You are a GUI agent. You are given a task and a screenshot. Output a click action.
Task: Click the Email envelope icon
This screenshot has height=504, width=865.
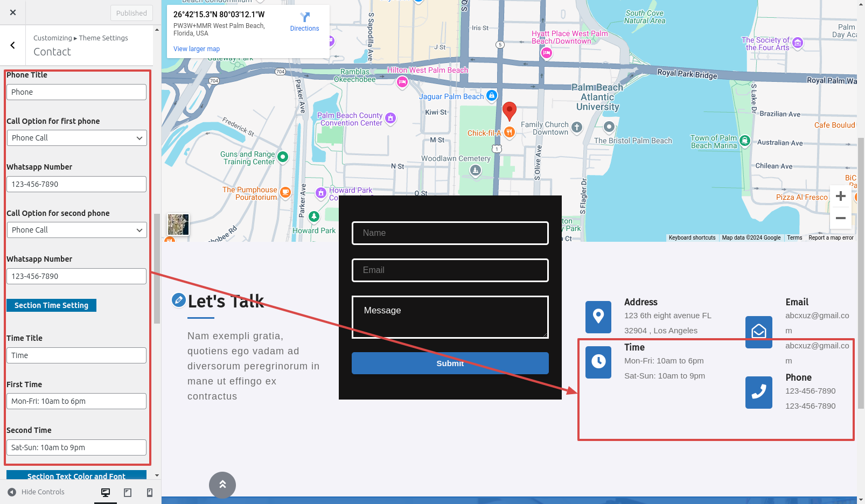(x=759, y=332)
